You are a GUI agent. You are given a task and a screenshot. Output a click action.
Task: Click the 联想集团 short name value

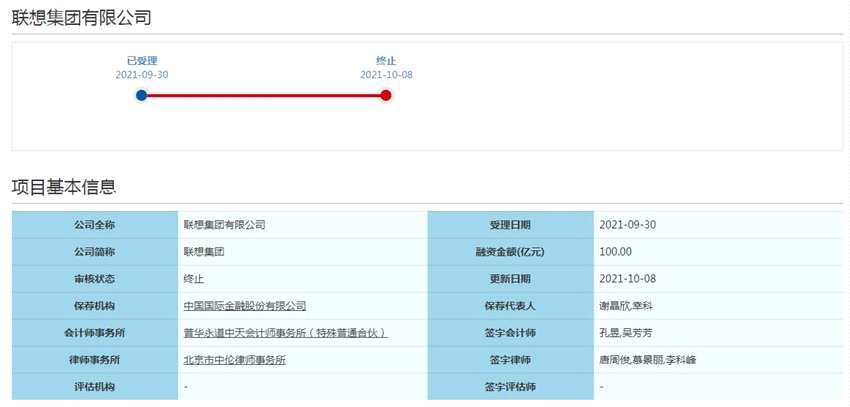click(204, 252)
